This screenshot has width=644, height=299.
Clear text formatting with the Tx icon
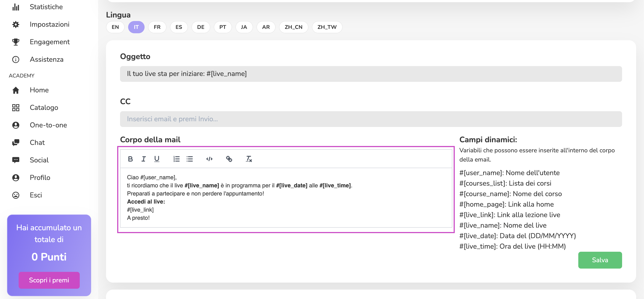tap(249, 159)
